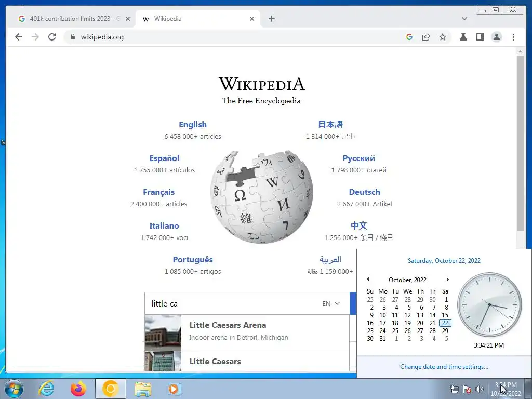Reload the Wikipedia page

tap(52, 37)
